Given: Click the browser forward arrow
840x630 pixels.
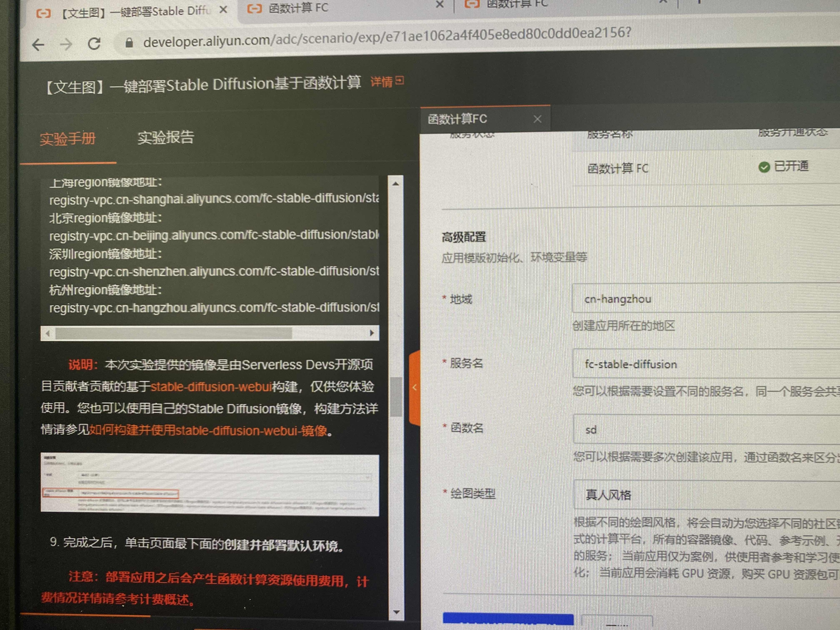Looking at the screenshot, I should coord(66,44).
